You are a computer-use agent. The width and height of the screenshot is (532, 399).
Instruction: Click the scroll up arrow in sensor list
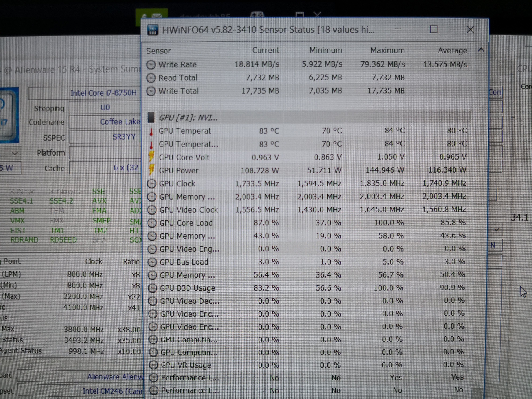pyautogui.click(x=481, y=50)
